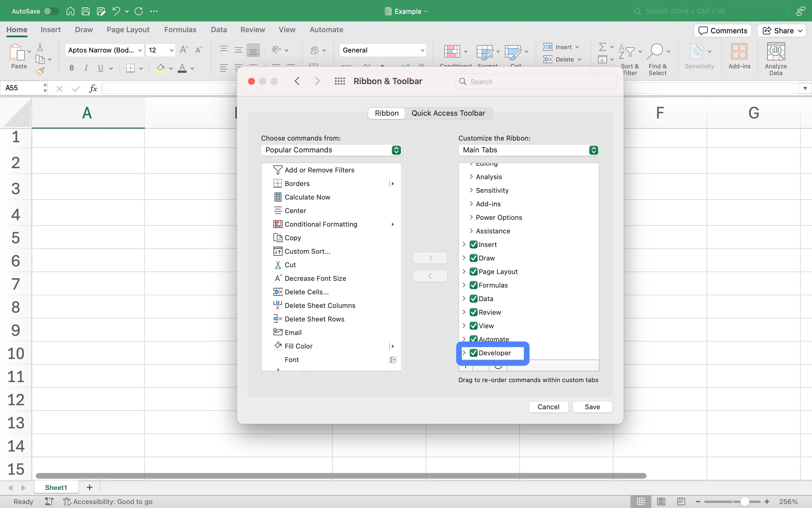Toggle Italic formatting in the ribbon
This screenshot has width=812, height=508.
[x=86, y=68]
